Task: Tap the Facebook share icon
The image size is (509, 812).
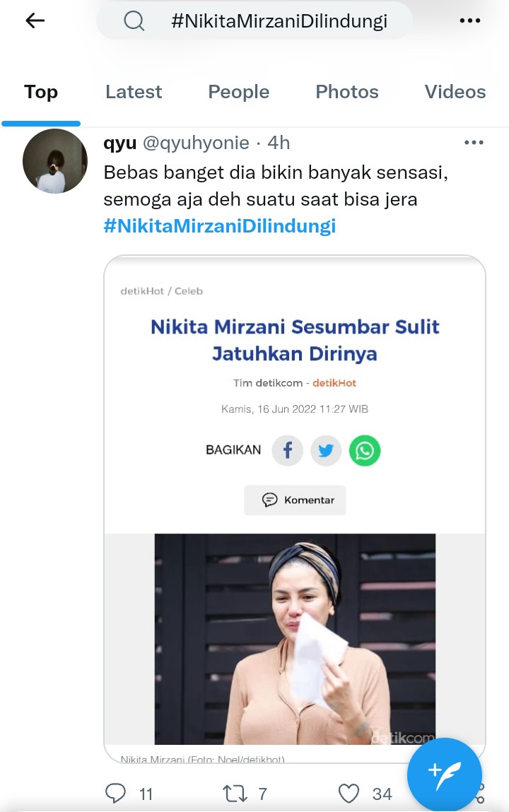Action: 288,450
